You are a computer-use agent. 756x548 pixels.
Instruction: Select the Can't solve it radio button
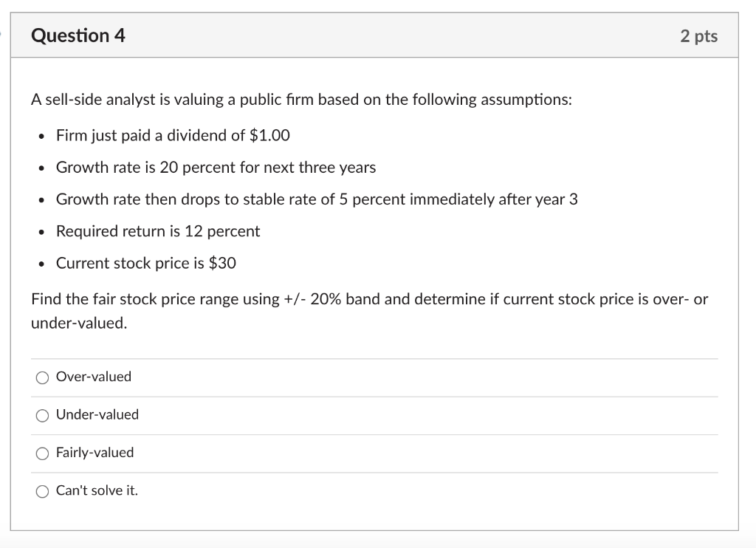(43, 490)
